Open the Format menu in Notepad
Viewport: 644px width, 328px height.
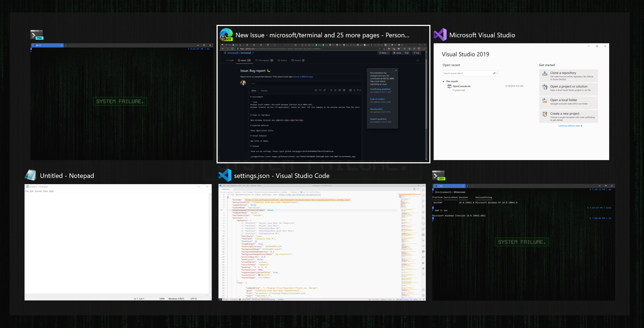tap(38, 191)
